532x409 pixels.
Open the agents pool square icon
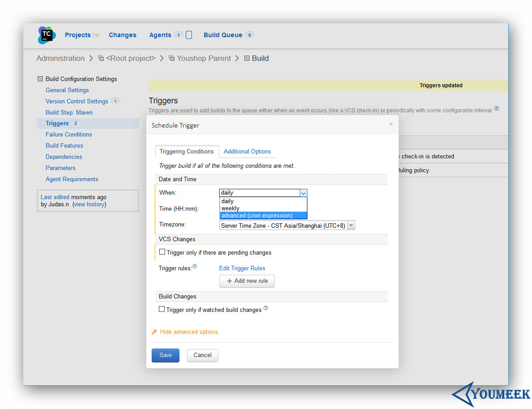tap(189, 35)
